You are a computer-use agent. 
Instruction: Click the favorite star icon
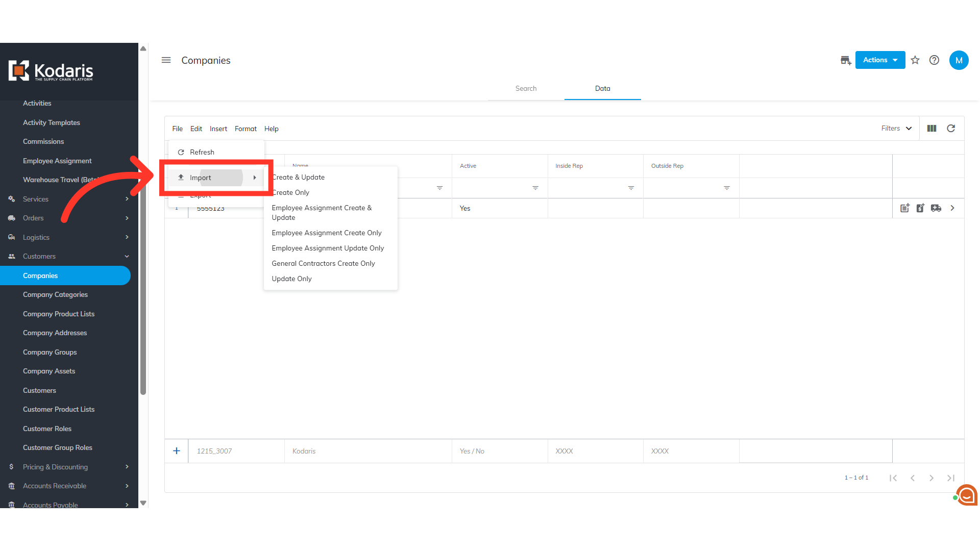click(915, 60)
